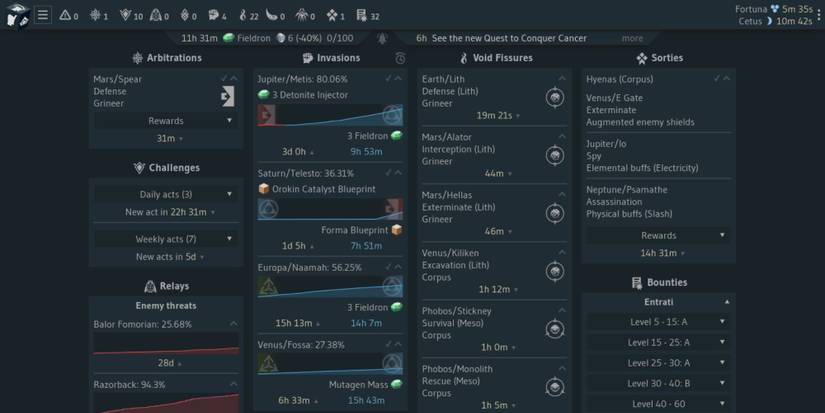Collapse the Entrati bounties section
The width and height of the screenshot is (825, 413).
coord(658,302)
